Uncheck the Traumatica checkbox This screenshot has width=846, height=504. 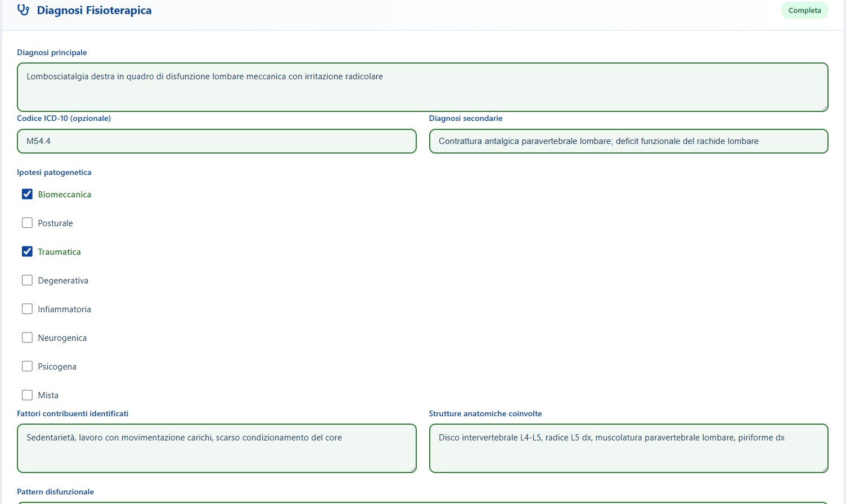(x=27, y=251)
